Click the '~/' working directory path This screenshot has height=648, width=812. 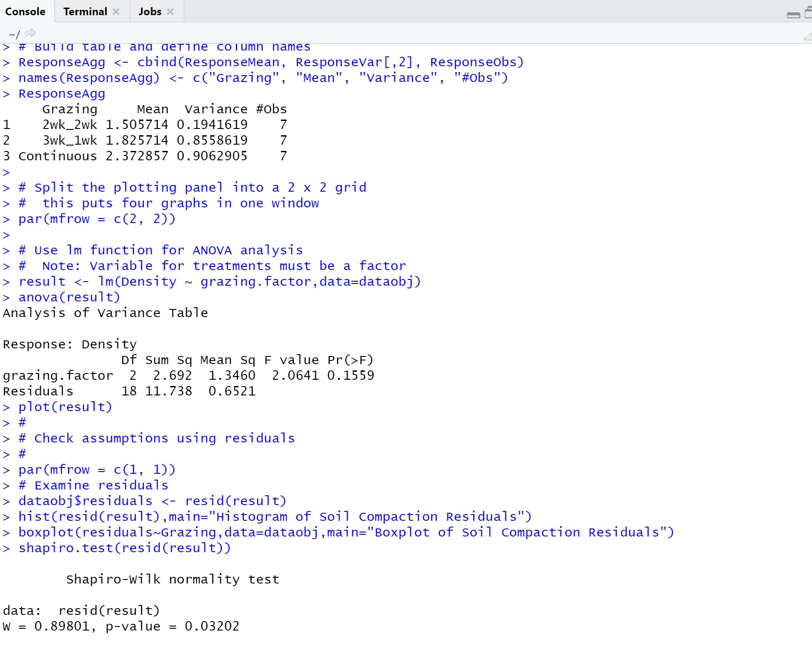(x=14, y=34)
